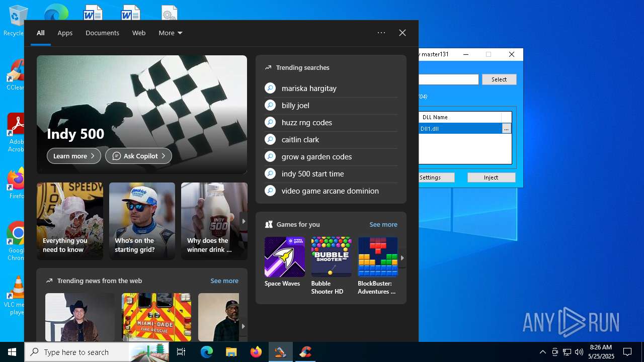Open the Recycle Bin desktop icon
644x362 pixels.
coord(15,21)
